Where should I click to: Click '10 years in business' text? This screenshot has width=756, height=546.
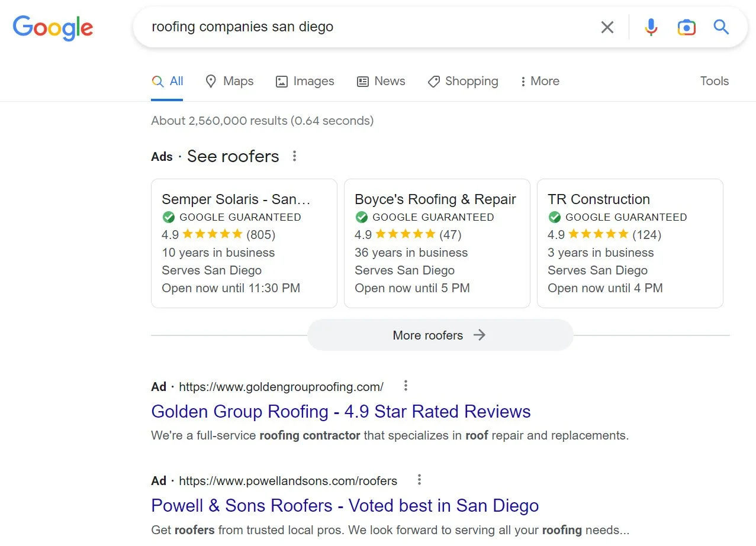[x=218, y=253]
